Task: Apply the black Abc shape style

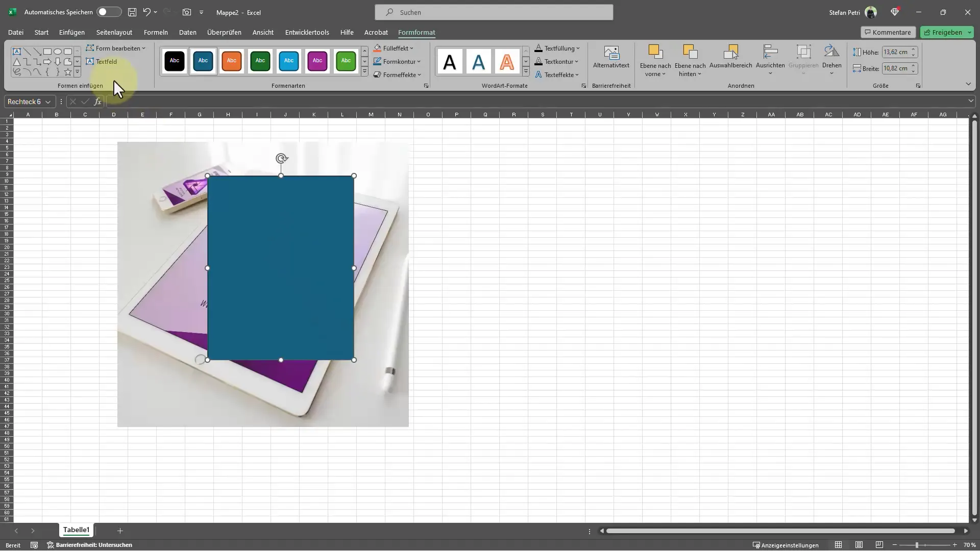Action: (x=175, y=61)
